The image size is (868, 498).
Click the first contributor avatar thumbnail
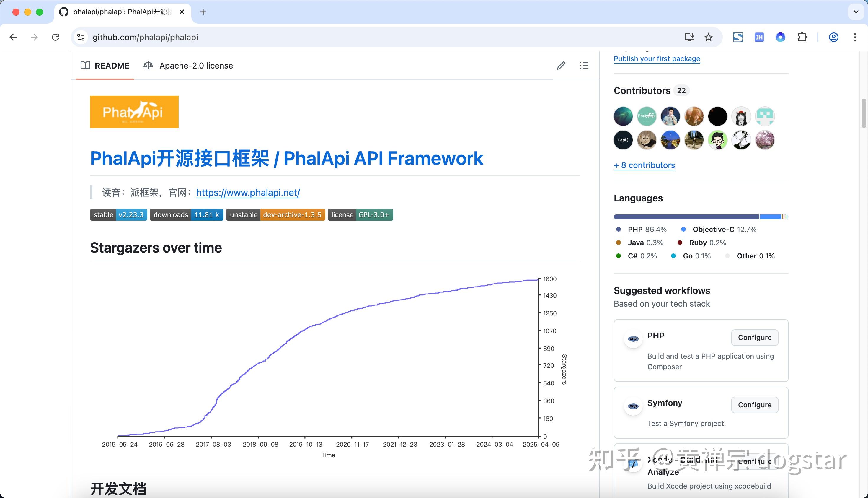(623, 116)
